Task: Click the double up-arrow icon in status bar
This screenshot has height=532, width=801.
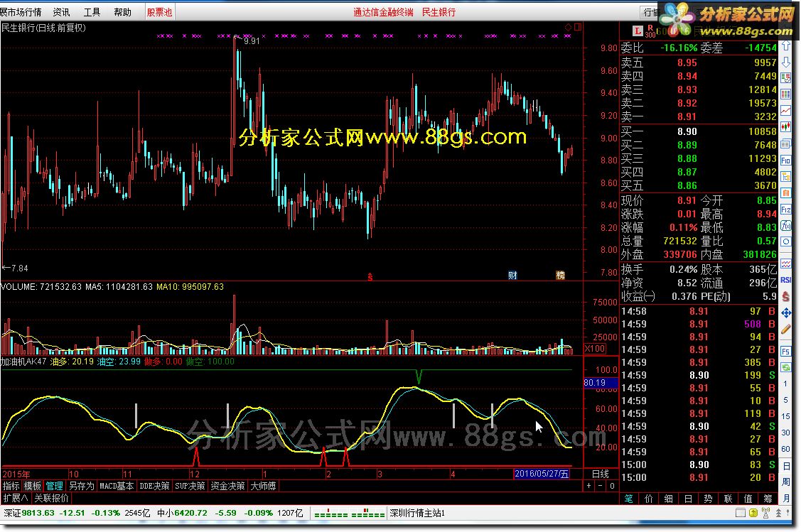Action: [x=778, y=513]
